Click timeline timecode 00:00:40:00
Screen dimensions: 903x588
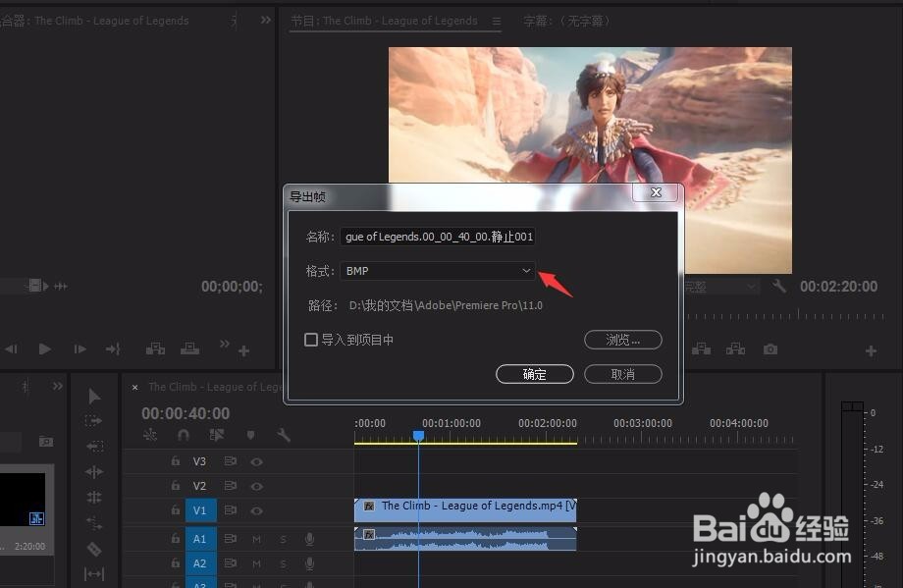coord(186,413)
